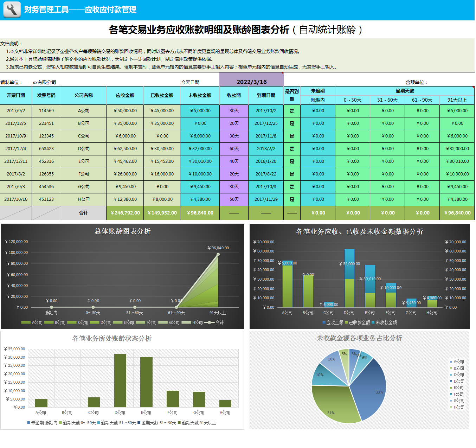Click the 应收金额 blue legend swatch

pyautogui.click(x=324, y=322)
